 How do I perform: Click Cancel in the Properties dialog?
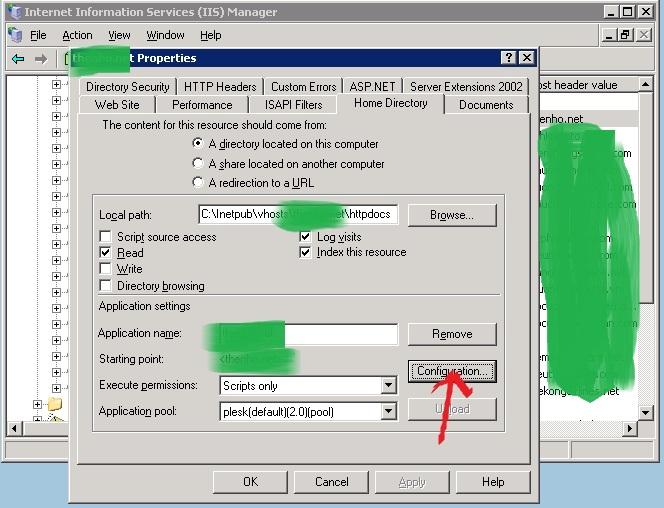point(332,482)
